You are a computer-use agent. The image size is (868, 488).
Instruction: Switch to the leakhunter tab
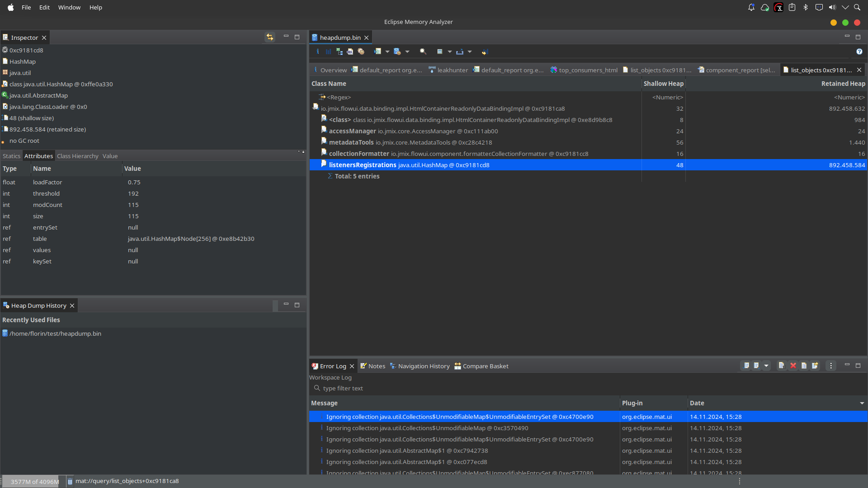pyautogui.click(x=448, y=70)
